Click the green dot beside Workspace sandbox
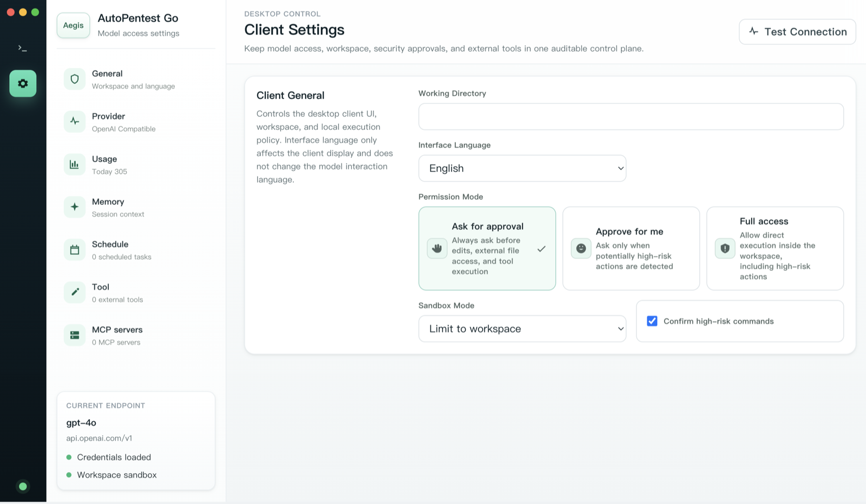Screen dimensions: 866x504 coord(69,475)
